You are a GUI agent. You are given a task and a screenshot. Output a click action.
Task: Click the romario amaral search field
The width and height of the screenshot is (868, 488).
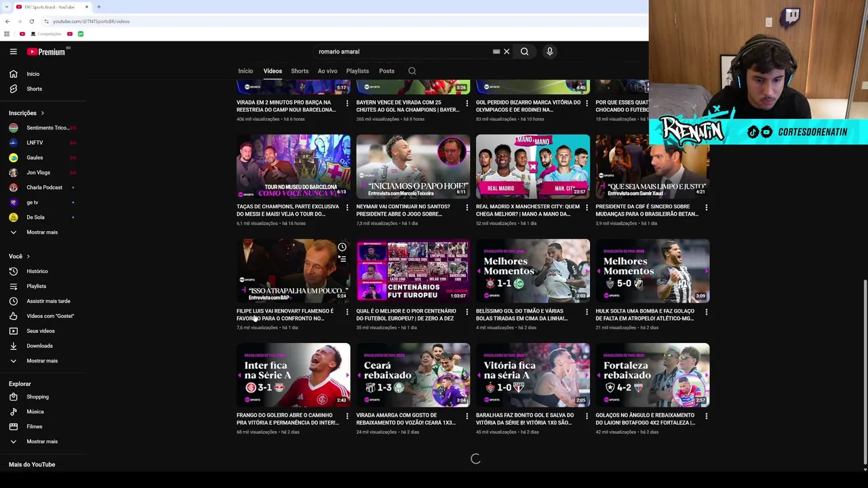(x=403, y=52)
